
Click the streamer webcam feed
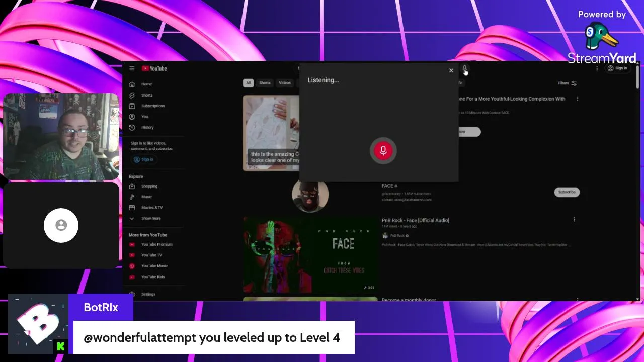pyautogui.click(x=61, y=136)
